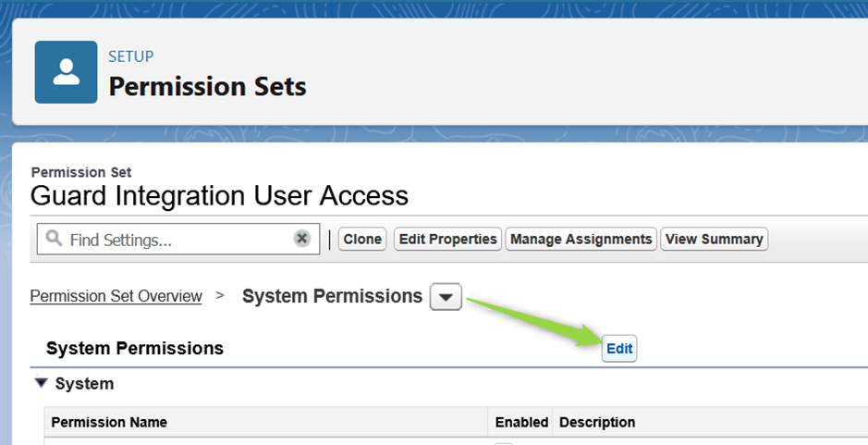This screenshot has width=868, height=445.
Task: Click the Enabled column header
Action: [x=521, y=423]
